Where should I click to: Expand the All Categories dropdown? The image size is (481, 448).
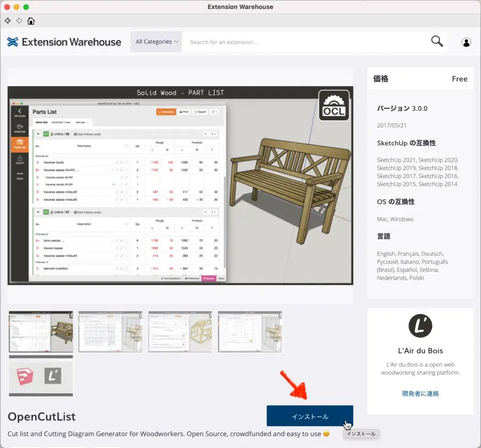click(156, 41)
